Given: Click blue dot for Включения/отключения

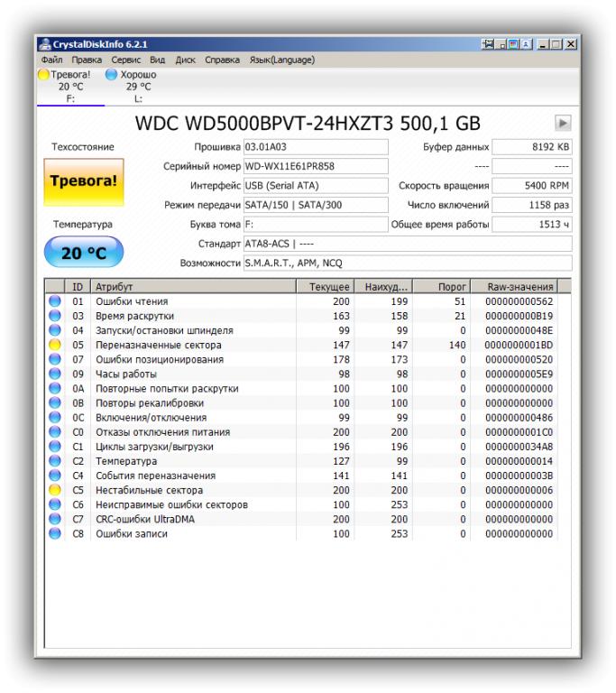Looking at the screenshot, I should pyautogui.click(x=55, y=417).
